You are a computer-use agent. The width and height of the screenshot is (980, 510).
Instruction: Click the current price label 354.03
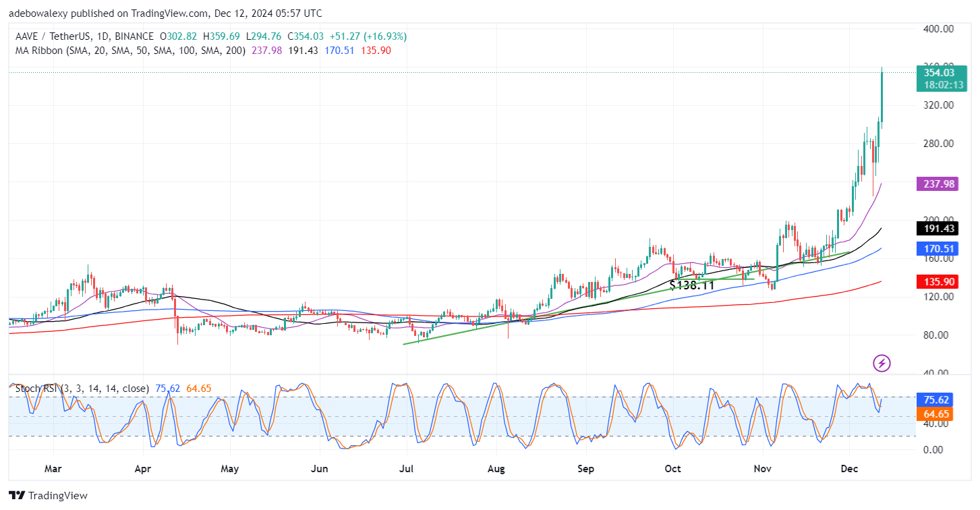[x=938, y=72]
